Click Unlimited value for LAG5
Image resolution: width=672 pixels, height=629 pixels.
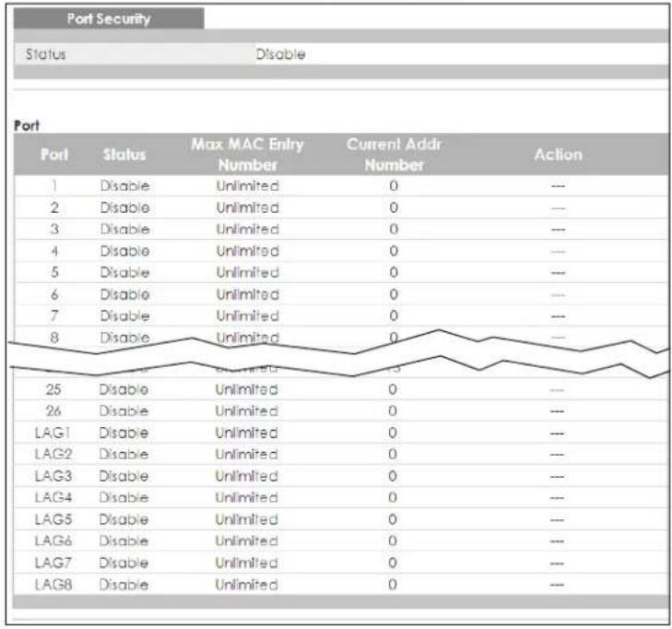(246, 519)
